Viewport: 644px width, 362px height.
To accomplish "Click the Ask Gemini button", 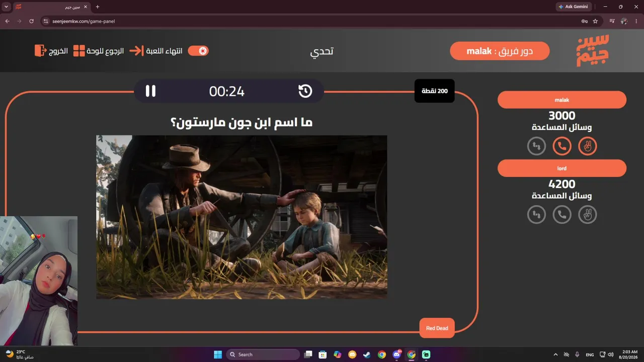I will (575, 7).
